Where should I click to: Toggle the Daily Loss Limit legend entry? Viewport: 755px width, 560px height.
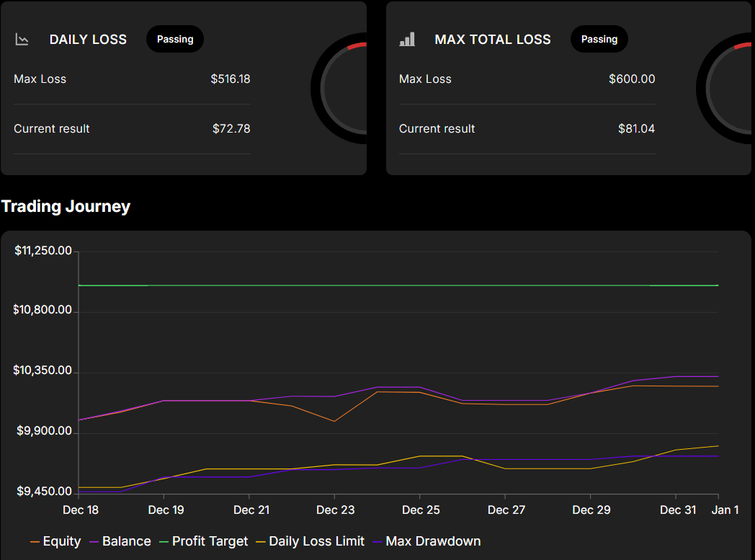(310, 541)
